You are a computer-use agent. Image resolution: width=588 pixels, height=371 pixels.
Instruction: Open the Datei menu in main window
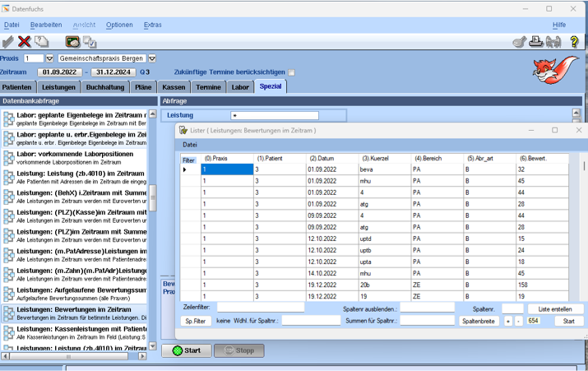pos(12,25)
